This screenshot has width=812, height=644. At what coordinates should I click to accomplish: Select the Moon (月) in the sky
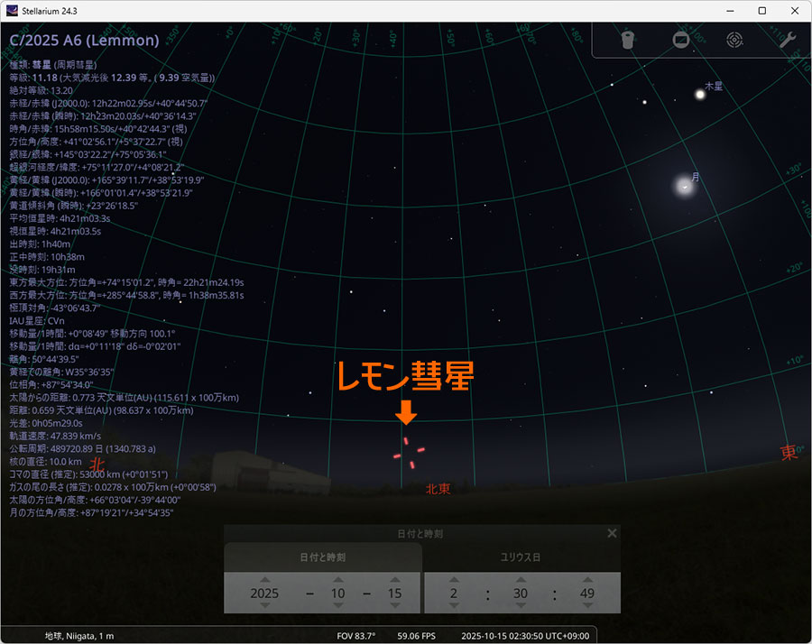[685, 187]
